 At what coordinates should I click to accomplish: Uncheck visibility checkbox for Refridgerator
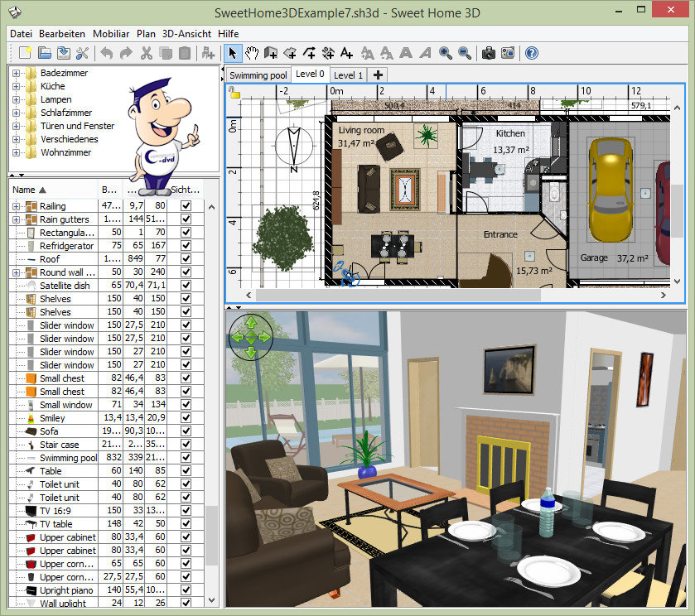[186, 246]
